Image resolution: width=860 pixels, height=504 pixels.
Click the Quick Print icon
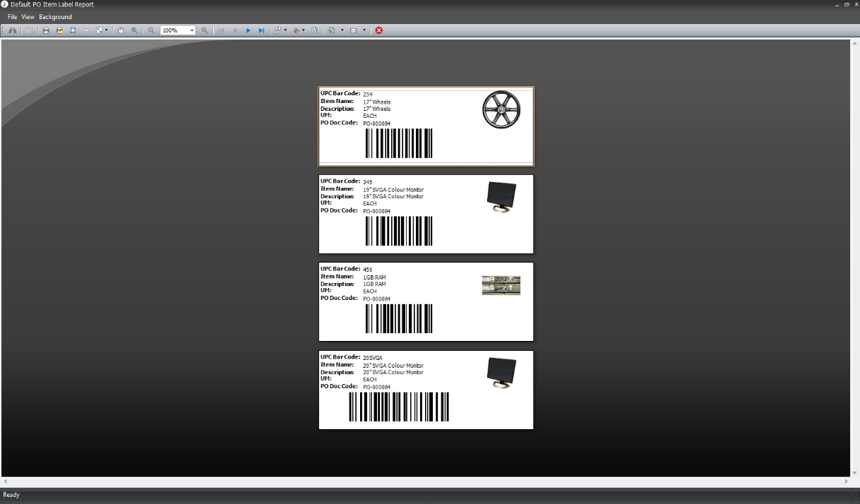(x=60, y=30)
